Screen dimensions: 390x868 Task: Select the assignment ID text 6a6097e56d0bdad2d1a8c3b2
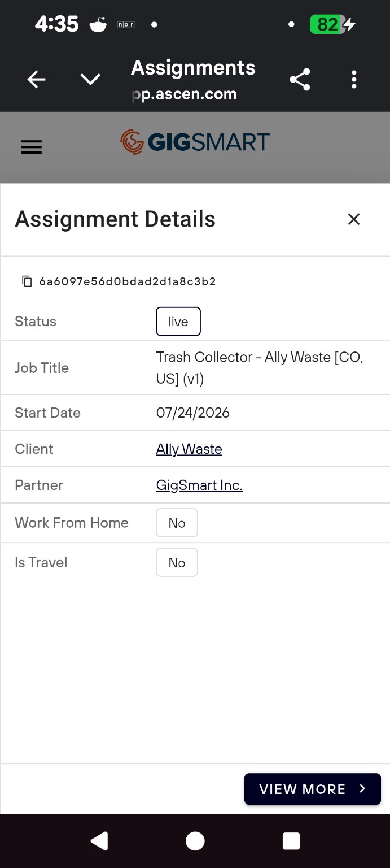[x=128, y=281]
